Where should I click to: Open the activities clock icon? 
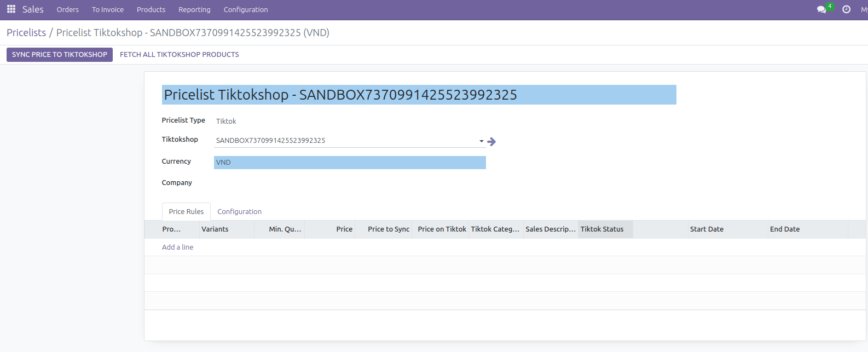pyautogui.click(x=846, y=9)
